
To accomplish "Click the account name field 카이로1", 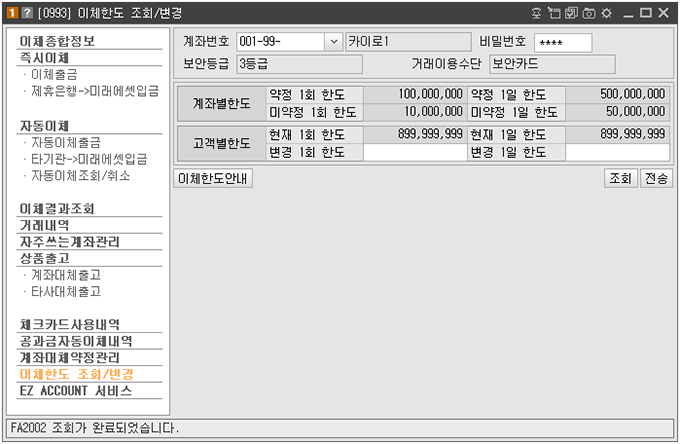I will pos(408,42).
